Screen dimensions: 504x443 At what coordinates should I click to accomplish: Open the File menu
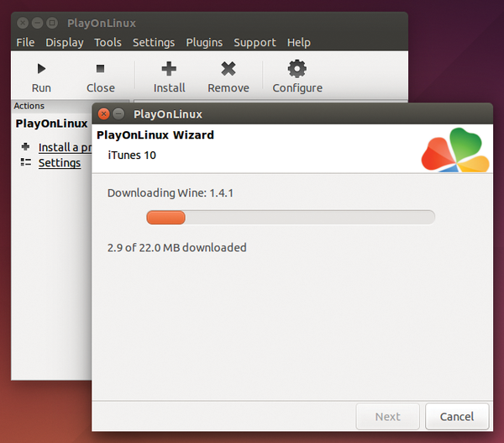25,42
